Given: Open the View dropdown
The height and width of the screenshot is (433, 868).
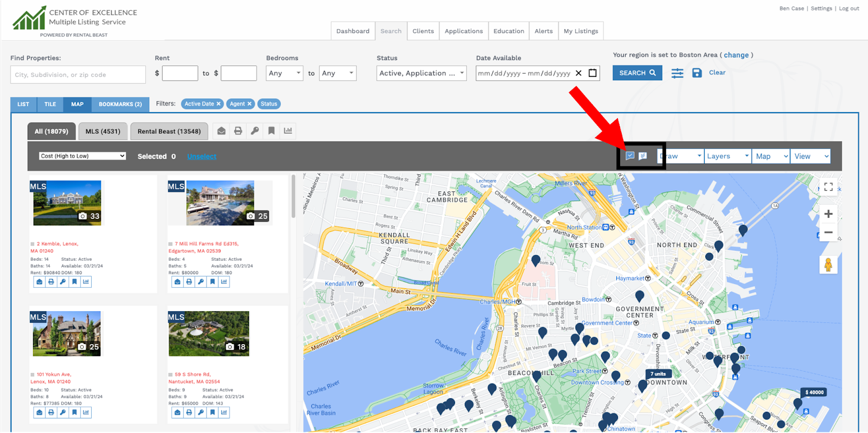Looking at the screenshot, I should pos(810,156).
